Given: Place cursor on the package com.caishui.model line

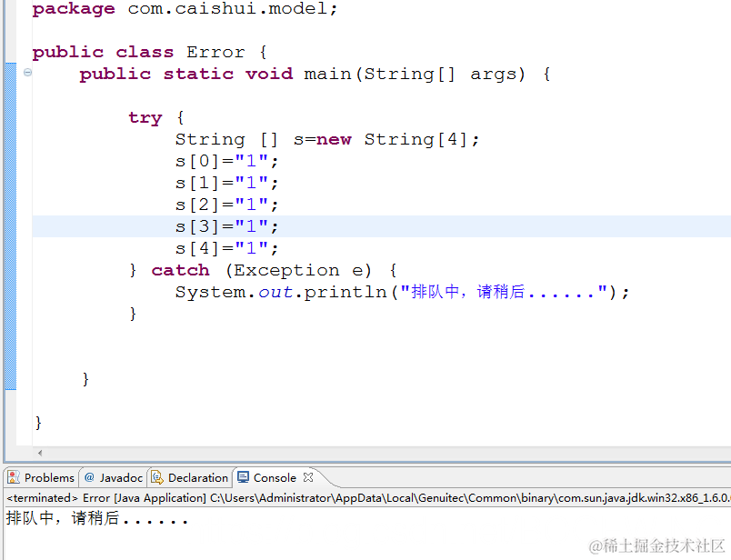Looking at the screenshot, I should point(185,8).
